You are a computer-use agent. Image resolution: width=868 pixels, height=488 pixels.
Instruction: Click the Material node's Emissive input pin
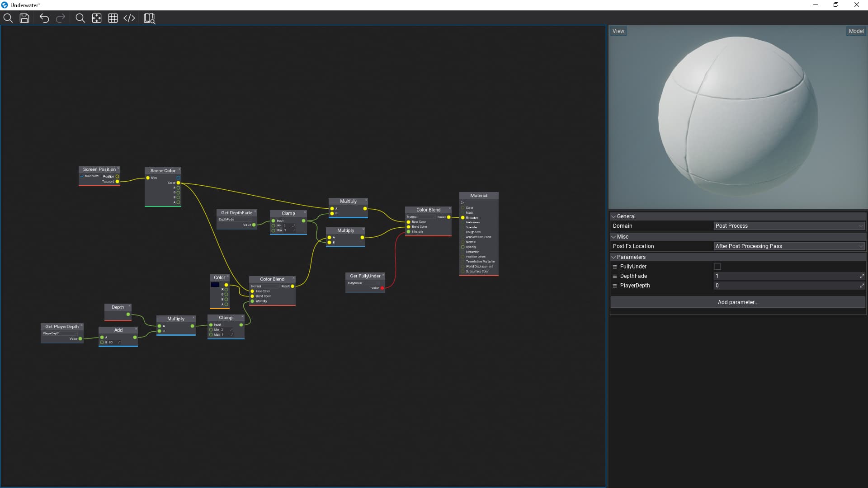point(462,218)
